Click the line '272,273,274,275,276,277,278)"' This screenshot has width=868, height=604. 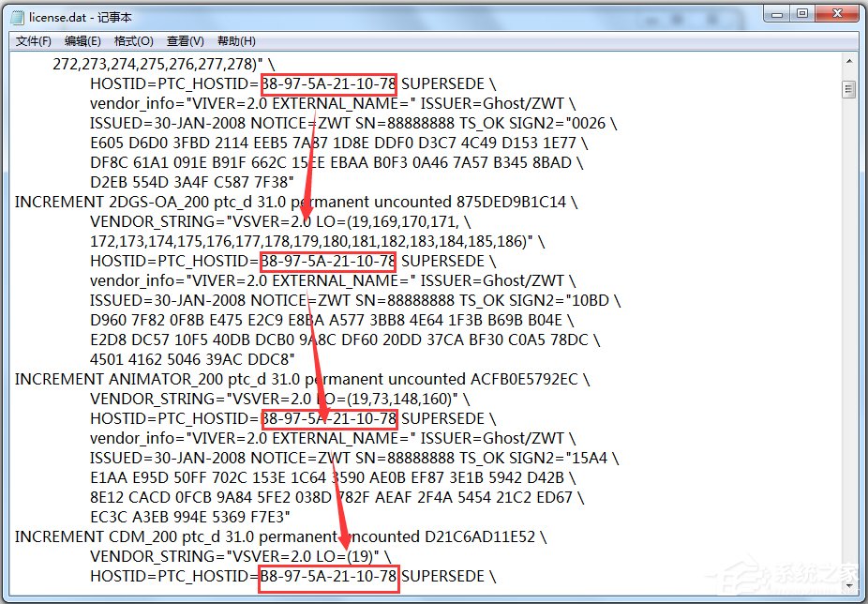[x=163, y=65]
